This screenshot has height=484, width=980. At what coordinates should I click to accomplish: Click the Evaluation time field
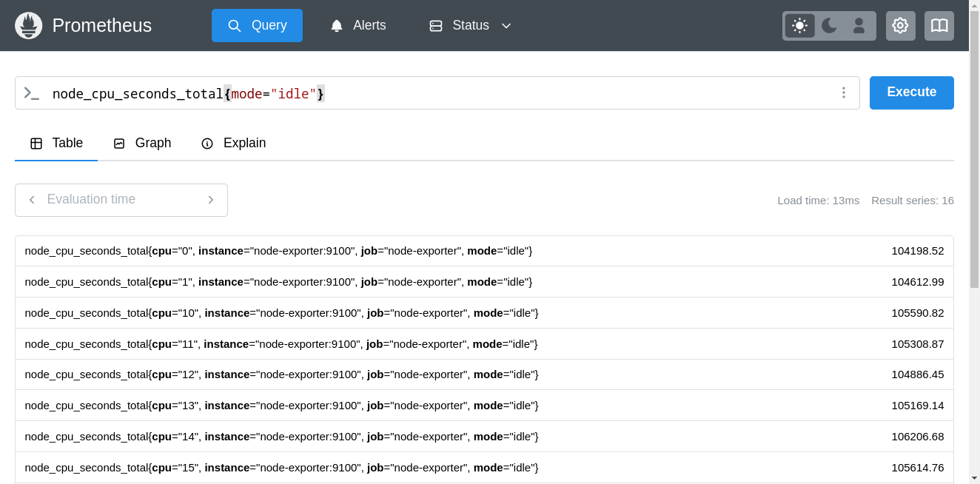tap(121, 200)
